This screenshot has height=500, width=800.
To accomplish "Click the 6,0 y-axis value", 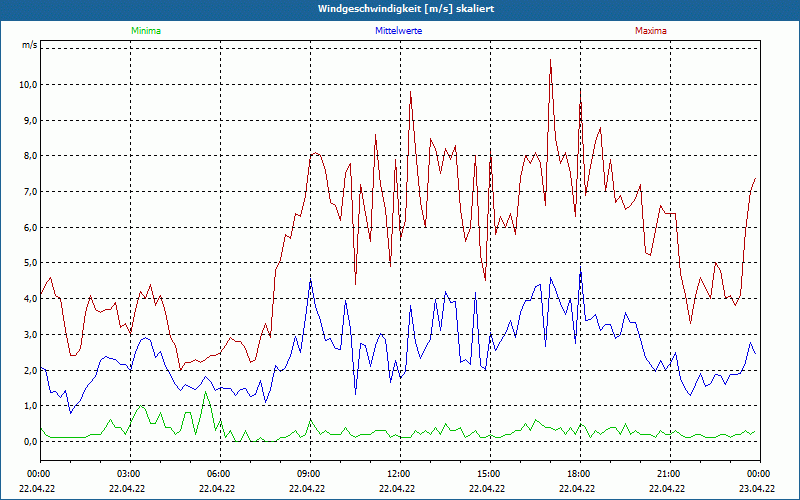I will coord(31,228).
